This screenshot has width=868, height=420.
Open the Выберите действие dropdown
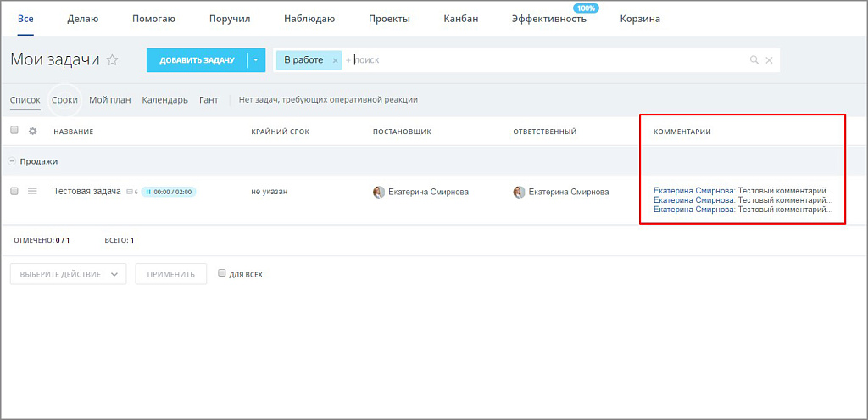point(68,274)
